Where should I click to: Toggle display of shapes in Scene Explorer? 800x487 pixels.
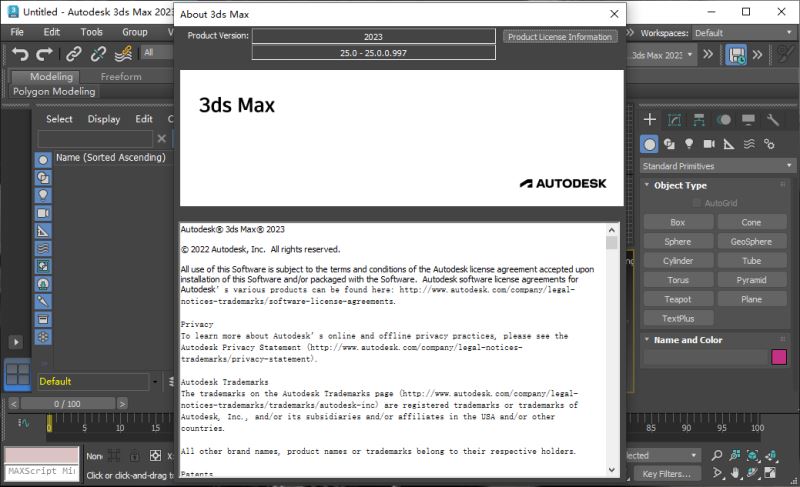click(43, 178)
